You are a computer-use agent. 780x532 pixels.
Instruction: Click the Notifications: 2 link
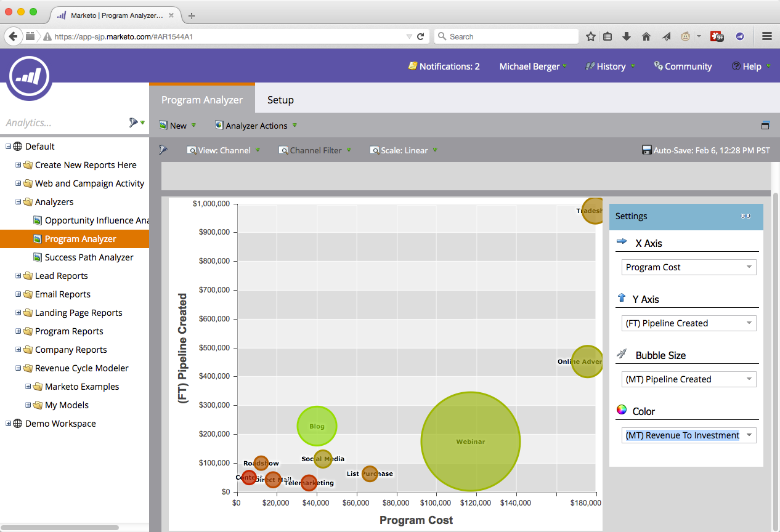tap(444, 66)
